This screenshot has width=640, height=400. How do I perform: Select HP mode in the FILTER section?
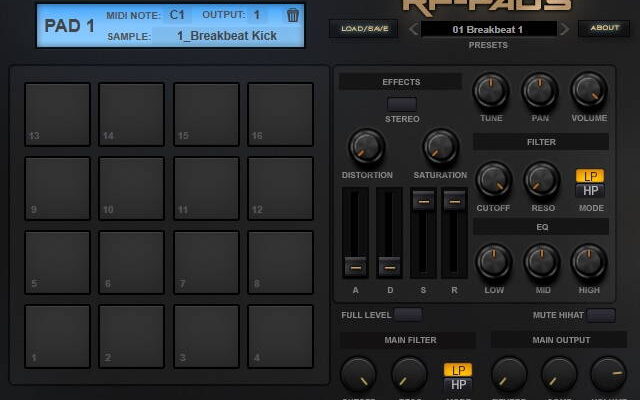tap(590, 190)
